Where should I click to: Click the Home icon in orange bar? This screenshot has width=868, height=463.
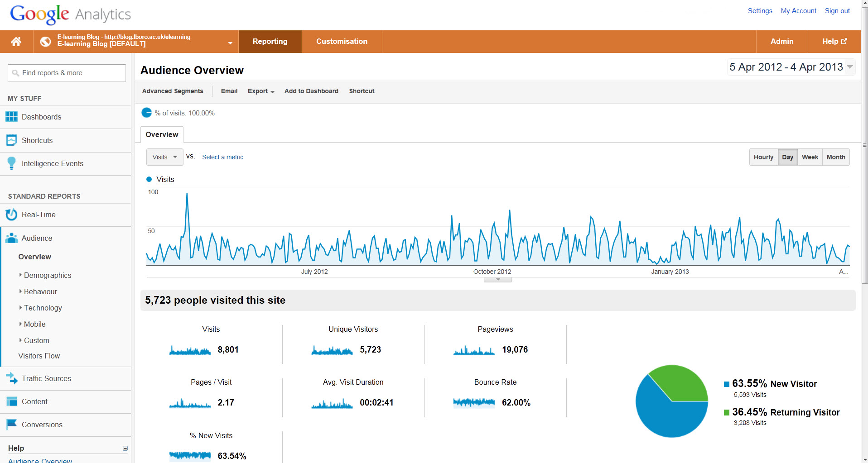16,42
